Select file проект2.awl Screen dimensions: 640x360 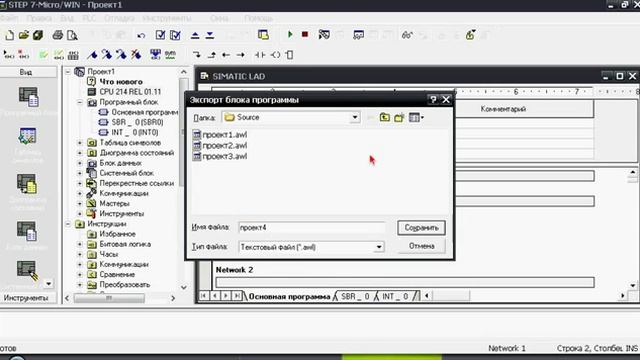point(220,146)
